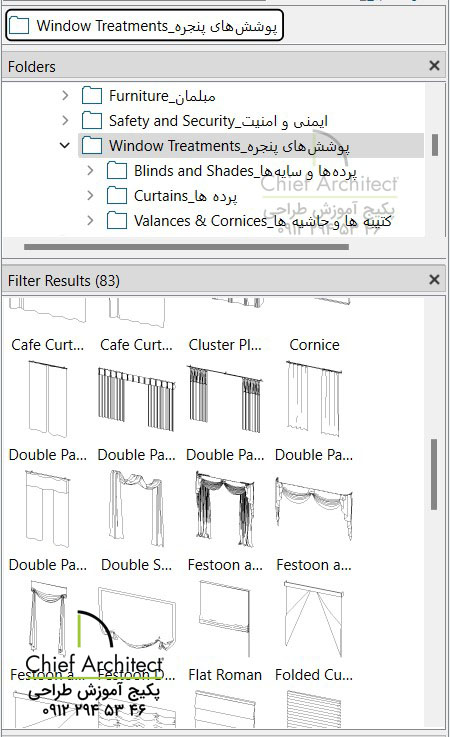Expand the Valances & Cornices subfolder
Screen dimensions: 450x737
(x=90, y=220)
